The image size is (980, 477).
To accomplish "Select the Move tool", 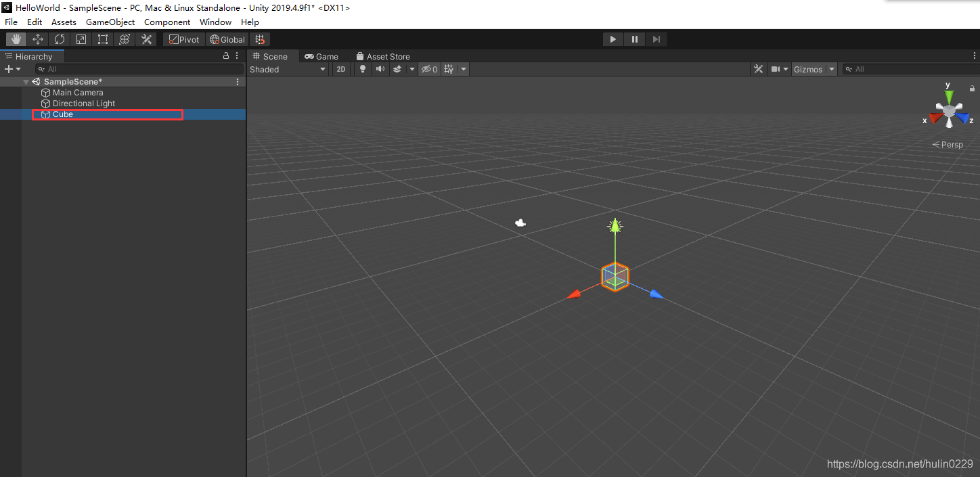I will [x=38, y=39].
